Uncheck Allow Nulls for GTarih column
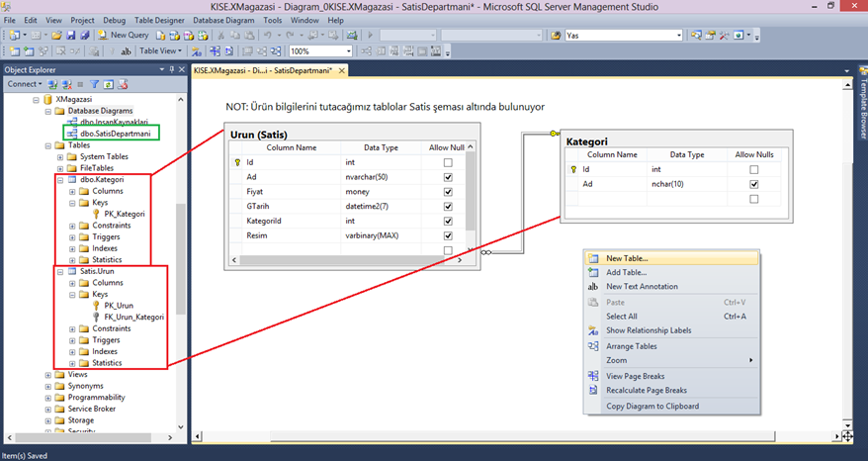The image size is (868, 461). [448, 206]
